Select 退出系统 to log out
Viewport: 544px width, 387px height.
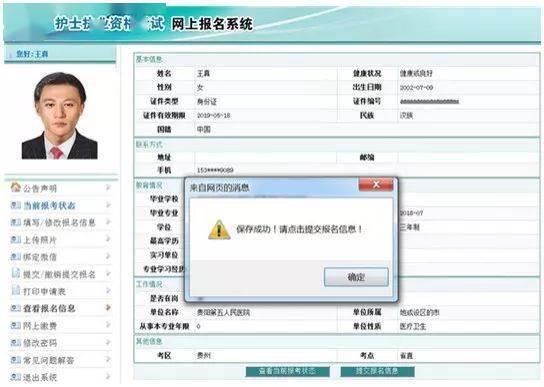pyautogui.click(x=40, y=377)
